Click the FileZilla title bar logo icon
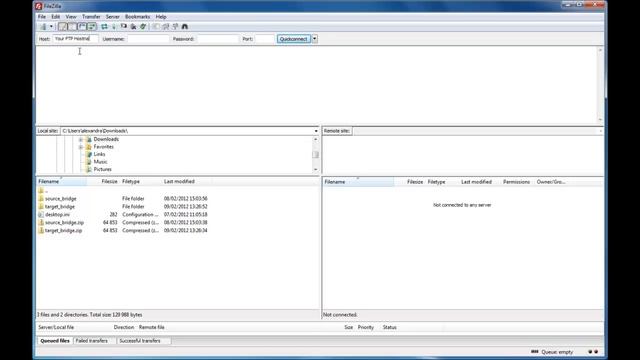This screenshot has width=640, height=360. click(x=38, y=6)
